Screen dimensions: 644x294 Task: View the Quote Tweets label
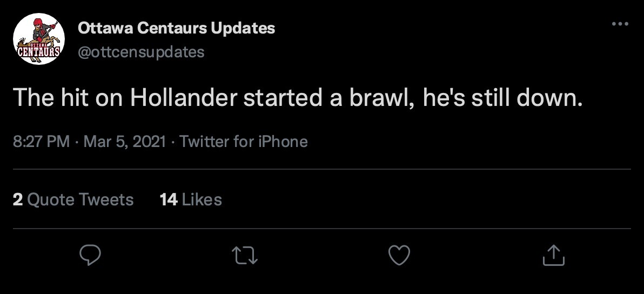pos(80,200)
